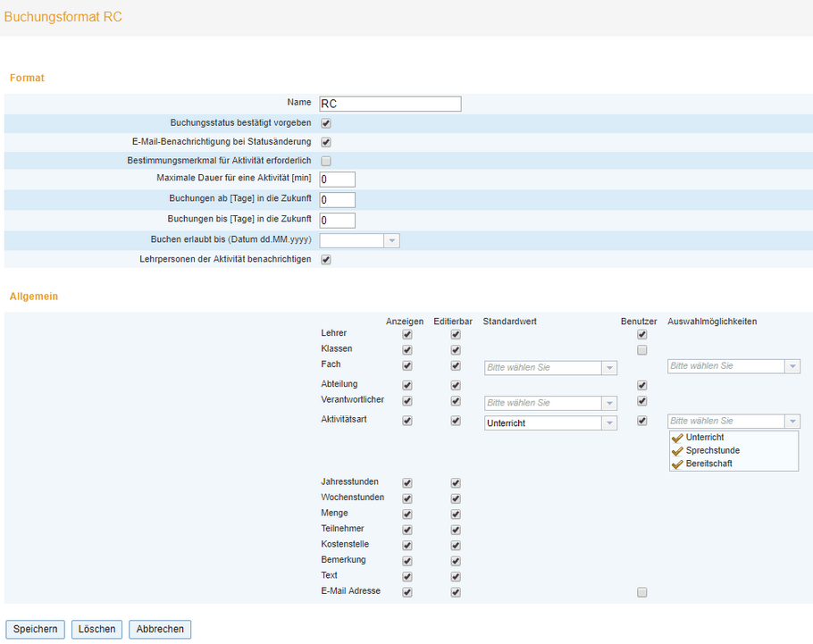Image resolution: width=813 pixels, height=644 pixels.
Task: Toggle Editierbar checkbox for Teilnehmer
Action: click(456, 530)
